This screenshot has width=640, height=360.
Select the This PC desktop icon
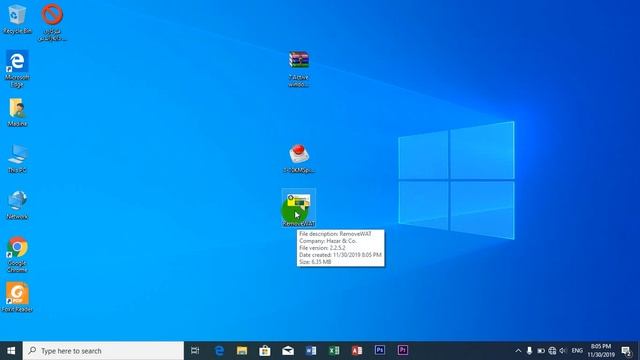[x=17, y=158]
